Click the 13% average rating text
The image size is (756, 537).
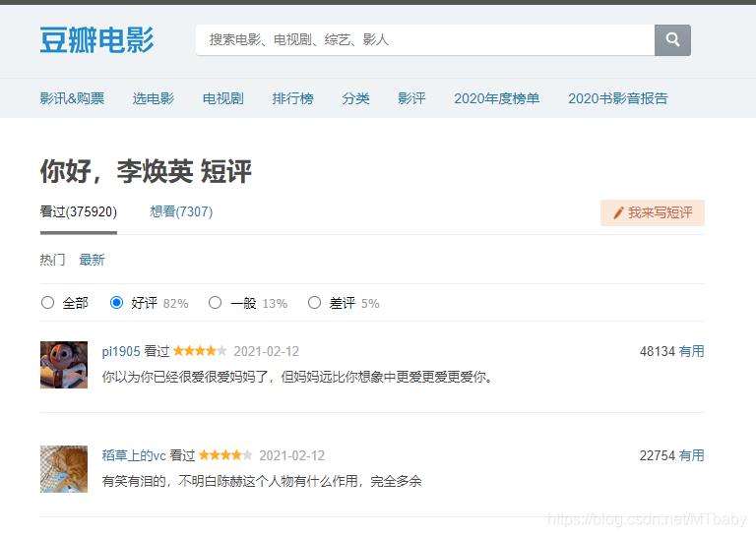275,304
